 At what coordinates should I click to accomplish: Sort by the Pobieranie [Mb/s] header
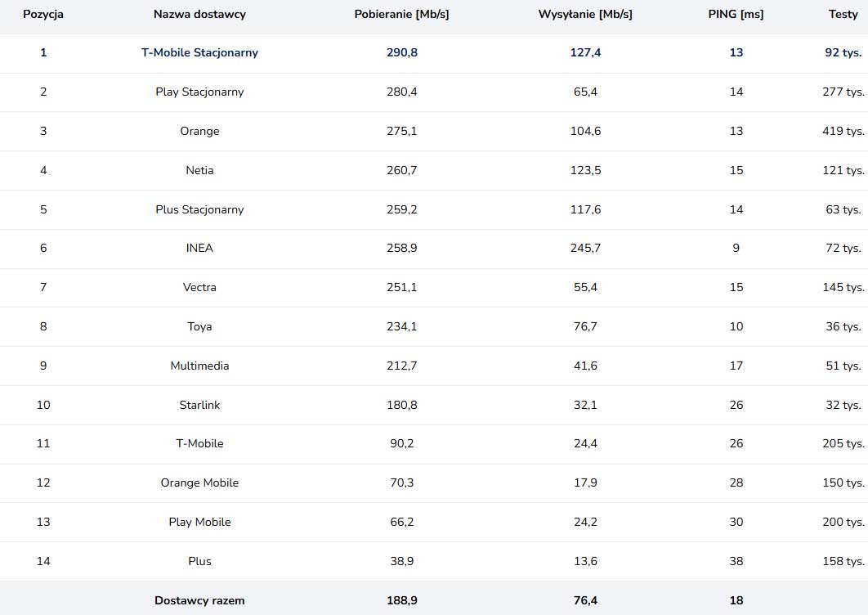(x=401, y=14)
